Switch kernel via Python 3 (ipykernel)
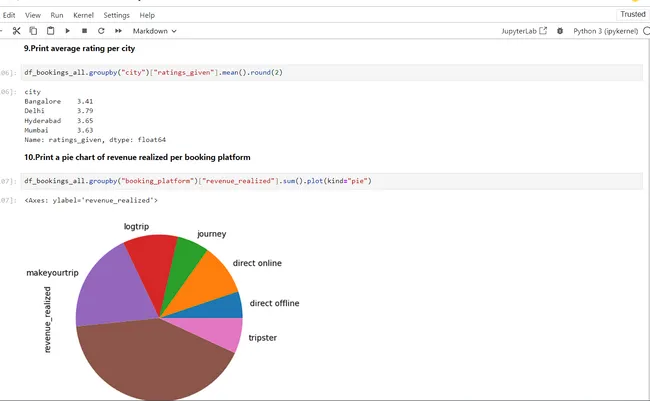Image resolution: width=650 pixels, height=401 pixels. [x=606, y=31]
